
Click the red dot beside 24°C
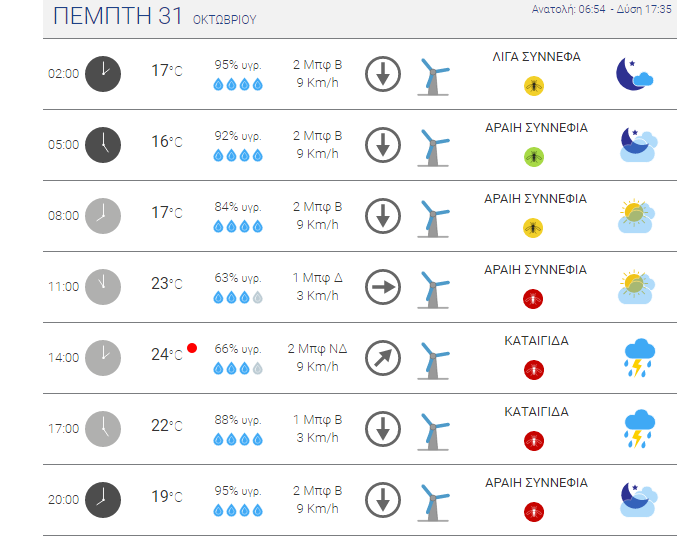tap(192, 348)
